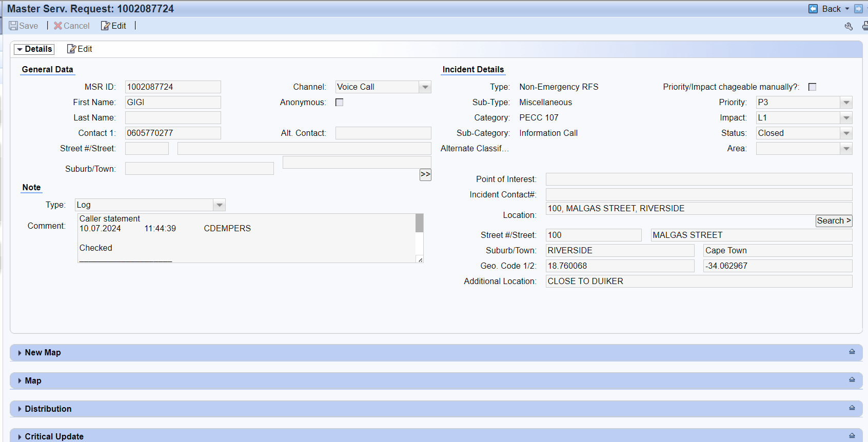Viewport: 868px width, 442px height.
Task: Click the Alternate Classif... label
Action: coord(475,149)
